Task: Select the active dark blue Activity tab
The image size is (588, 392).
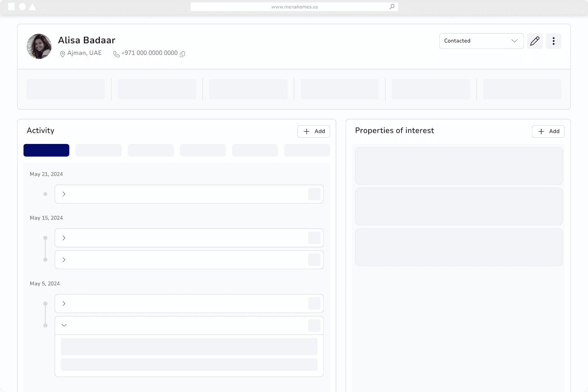Action: coord(46,150)
